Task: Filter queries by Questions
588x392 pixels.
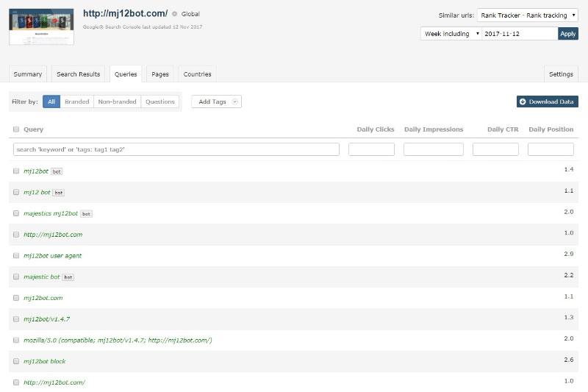Action: pos(160,101)
